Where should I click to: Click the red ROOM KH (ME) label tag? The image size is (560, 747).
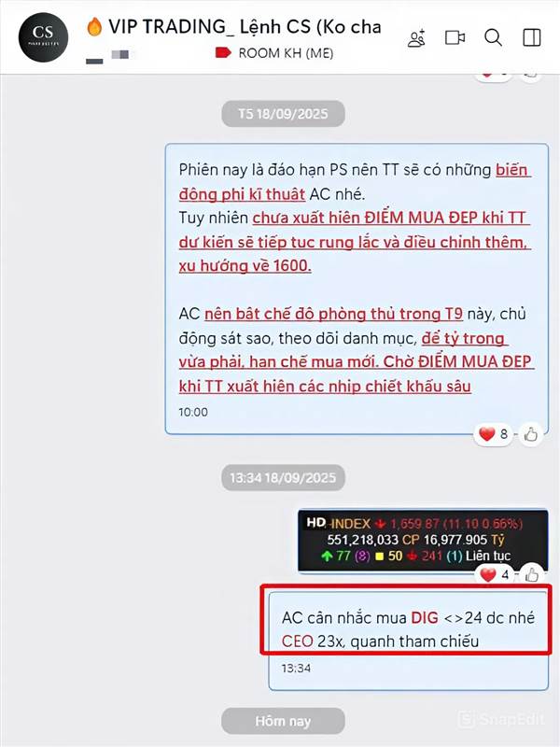click(274, 53)
